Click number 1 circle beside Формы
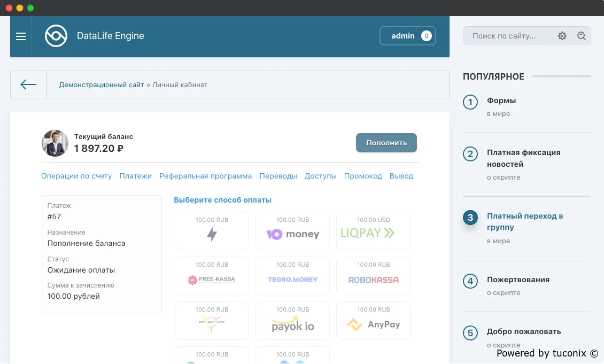 click(x=470, y=102)
